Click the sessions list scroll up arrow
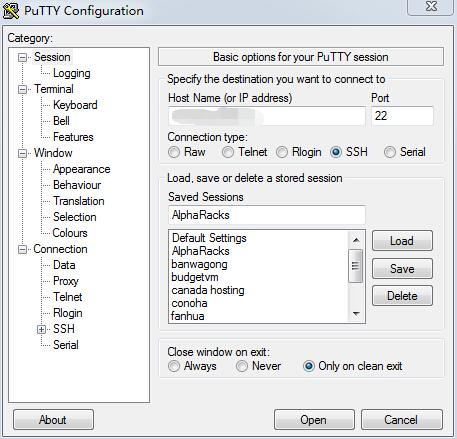Image resolution: width=457 pixels, height=439 pixels. click(356, 240)
